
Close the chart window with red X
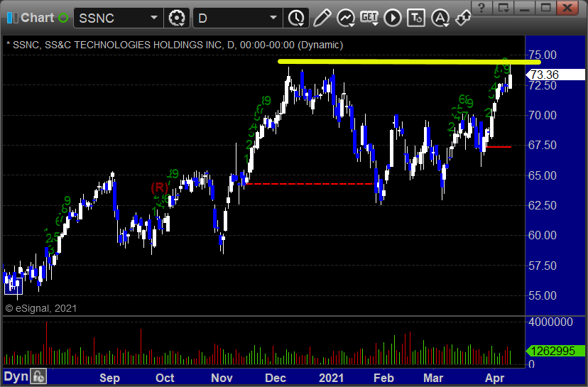coord(567,8)
